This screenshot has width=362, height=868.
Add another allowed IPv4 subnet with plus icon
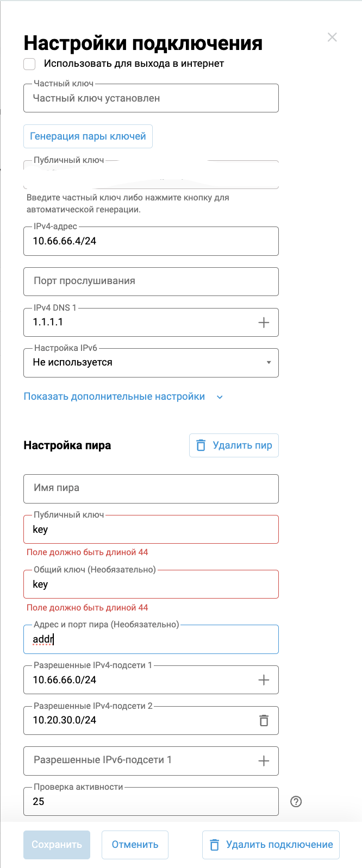click(x=264, y=680)
